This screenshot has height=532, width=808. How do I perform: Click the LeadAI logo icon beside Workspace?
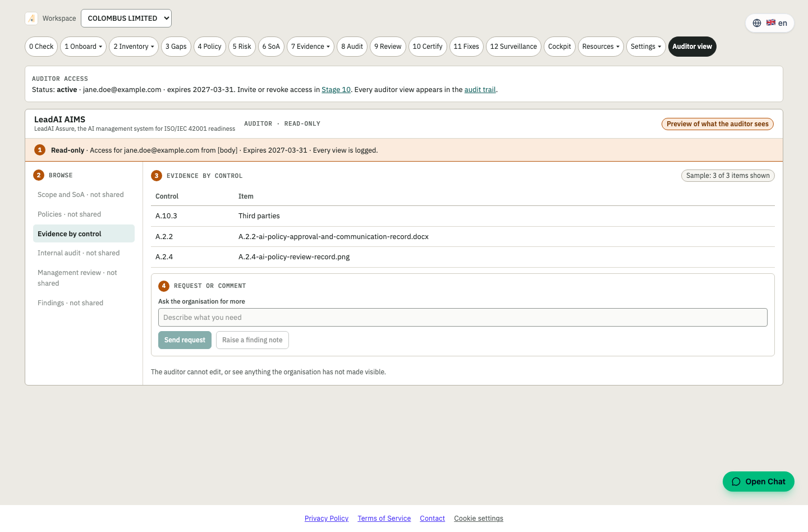31,19
